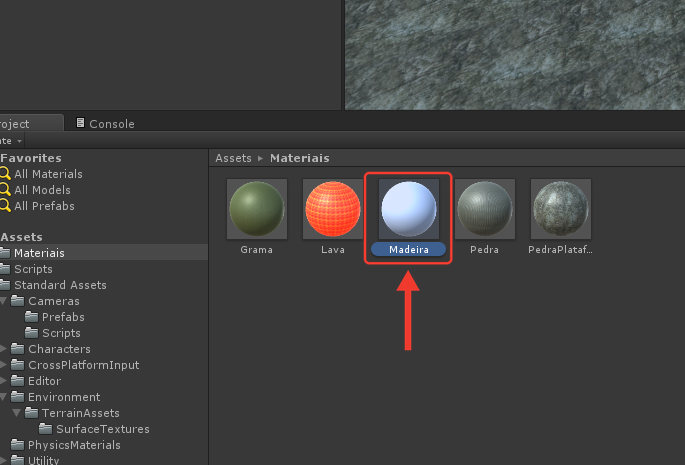Image resolution: width=685 pixels, height=465 pixels.
Task: Open All Materials favorite search
Action: (x=48, y=174)
